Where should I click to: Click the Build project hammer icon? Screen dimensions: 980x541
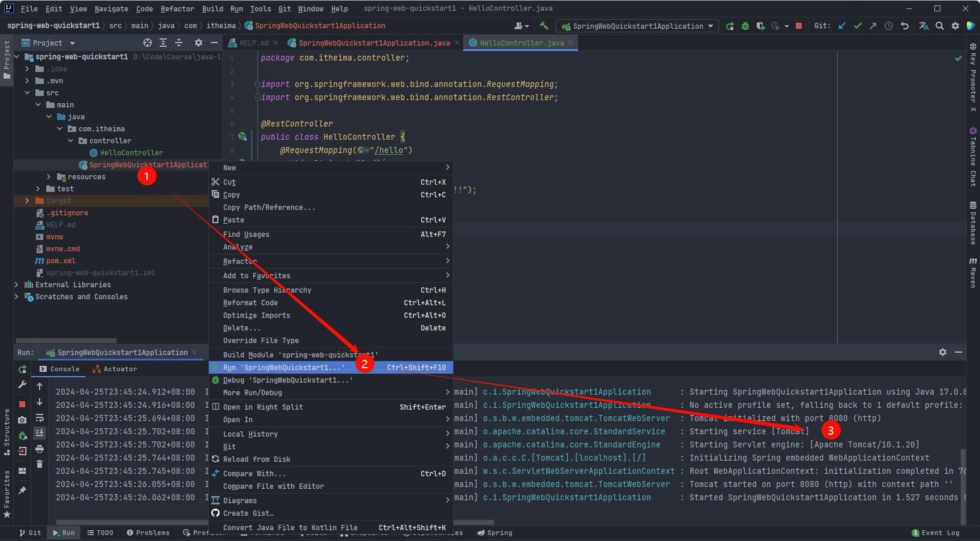coord(544,26)
